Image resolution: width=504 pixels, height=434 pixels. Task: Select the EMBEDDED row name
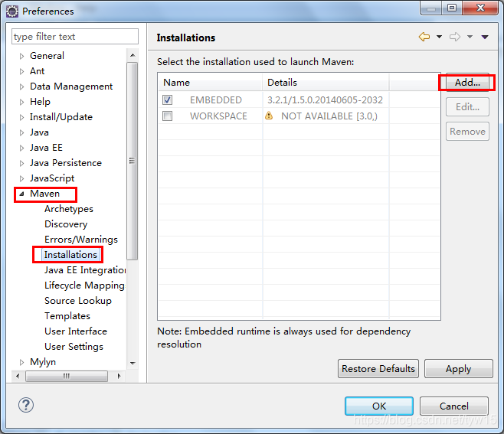216,100
